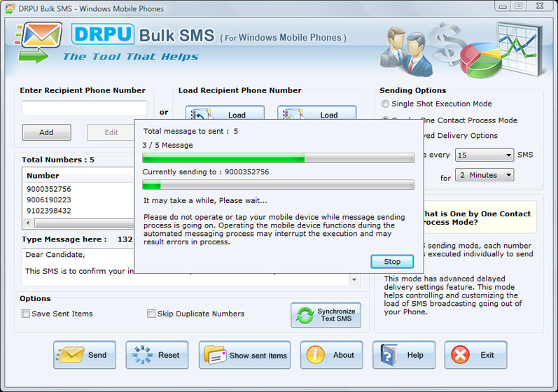Click the Reset spinner icon
558x392 pixels.
[143, 355]
